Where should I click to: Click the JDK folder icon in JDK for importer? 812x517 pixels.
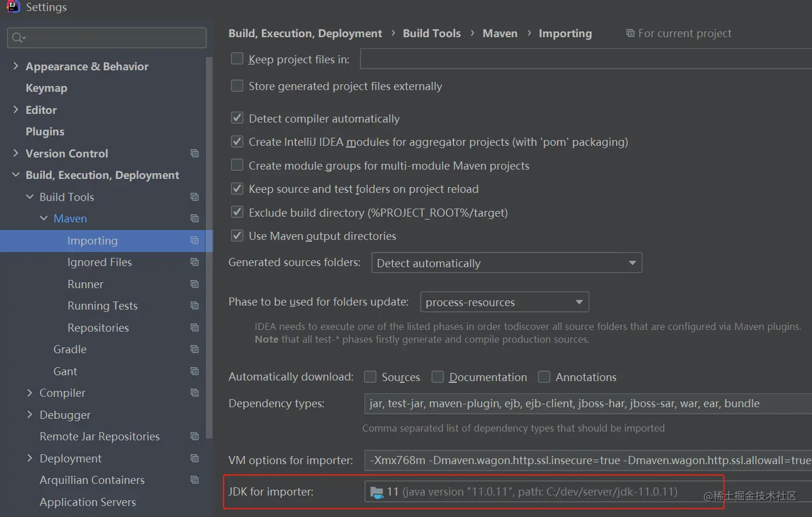[x=377, y=493]
